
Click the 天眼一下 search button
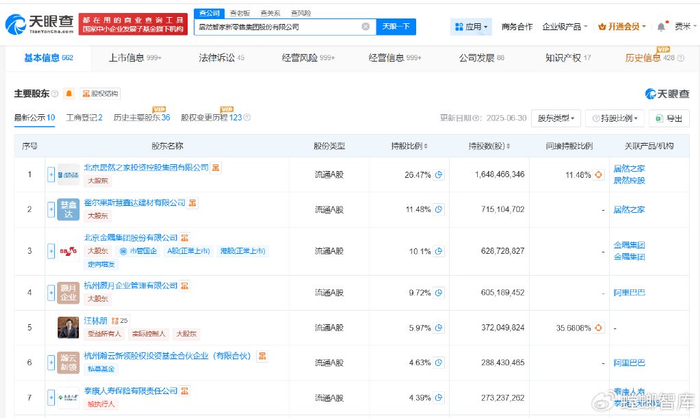click(396, 27)
